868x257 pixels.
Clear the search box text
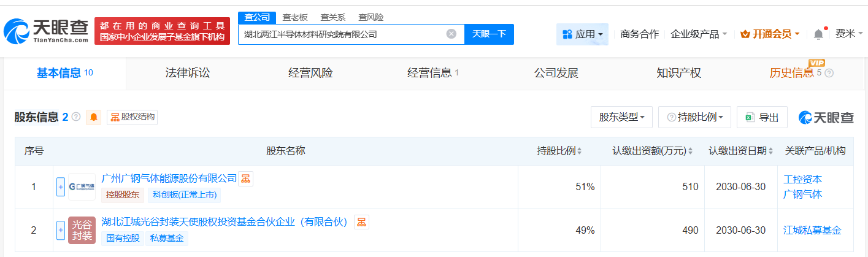coord(451,34)
